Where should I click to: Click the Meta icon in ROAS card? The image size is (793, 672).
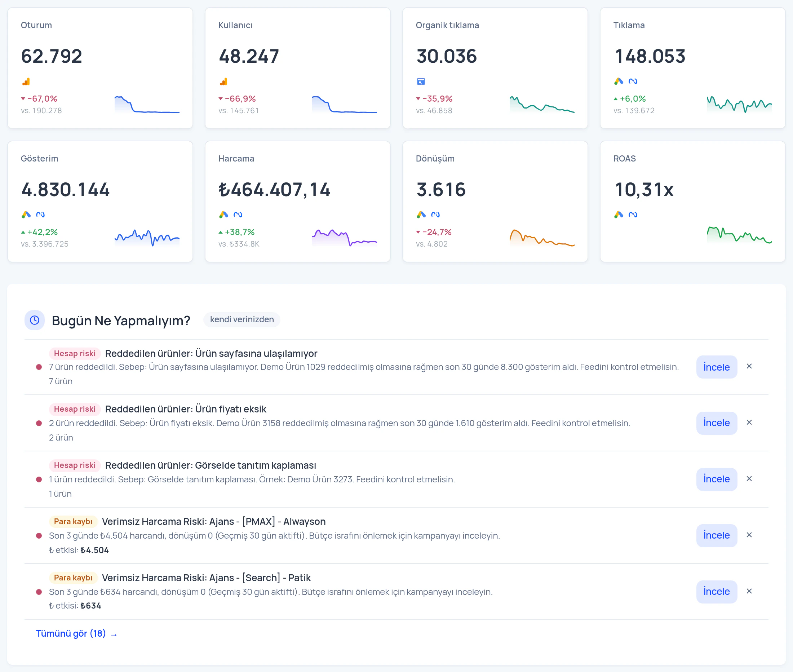point(633,215)
